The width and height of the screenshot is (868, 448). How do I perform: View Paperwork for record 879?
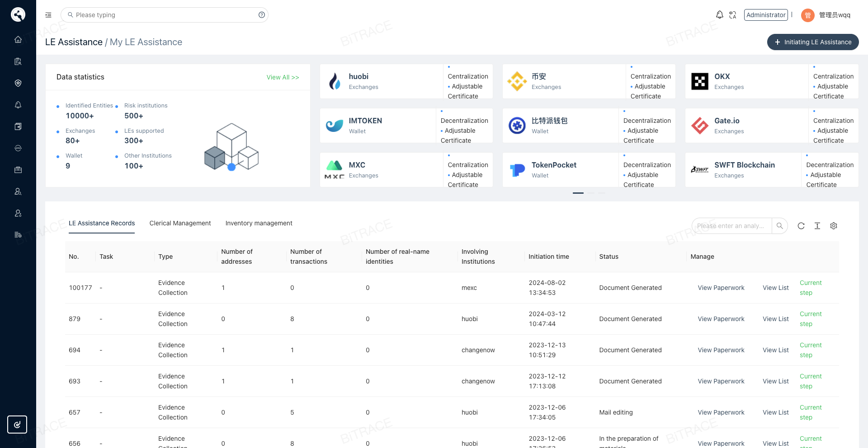click(x=721, y=319)
